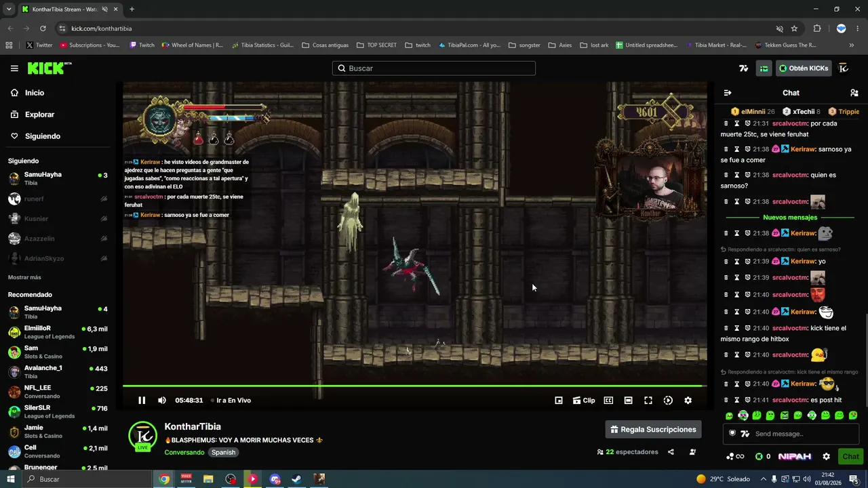Send message with green Chat button
868x488 pixels.
850,457
